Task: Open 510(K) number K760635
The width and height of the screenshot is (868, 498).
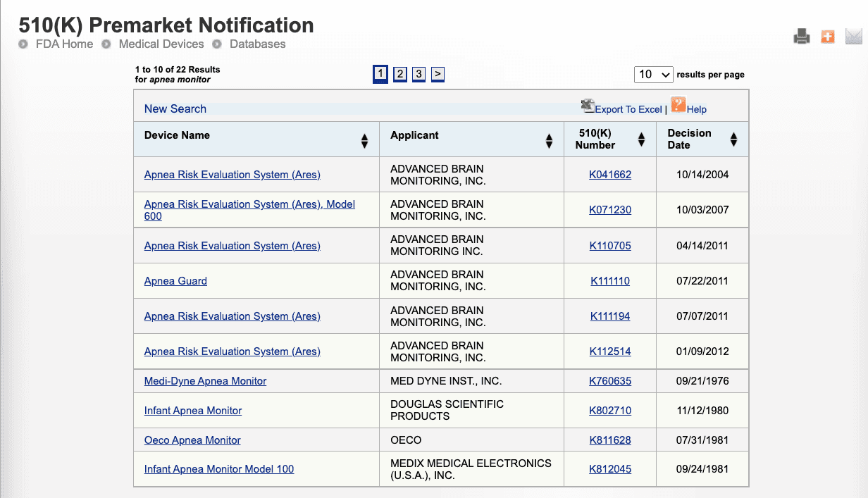Action: tap(610, 381)
